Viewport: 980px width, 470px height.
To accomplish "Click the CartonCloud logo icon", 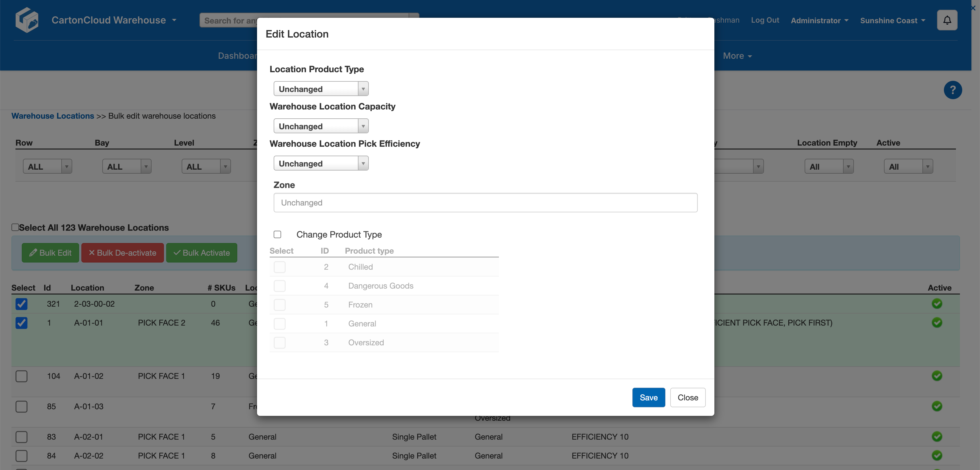I will 27,20.
